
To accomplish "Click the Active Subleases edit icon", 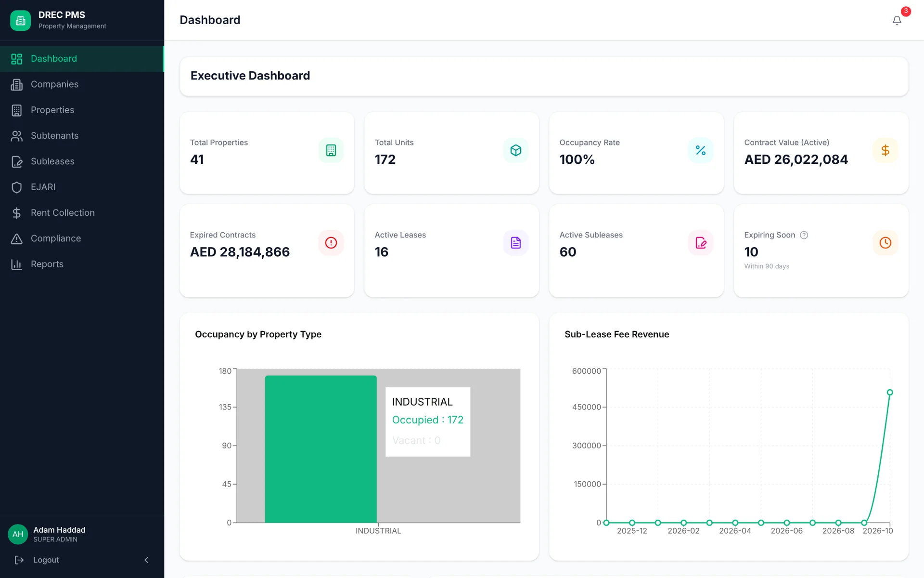I will point(701,243).
